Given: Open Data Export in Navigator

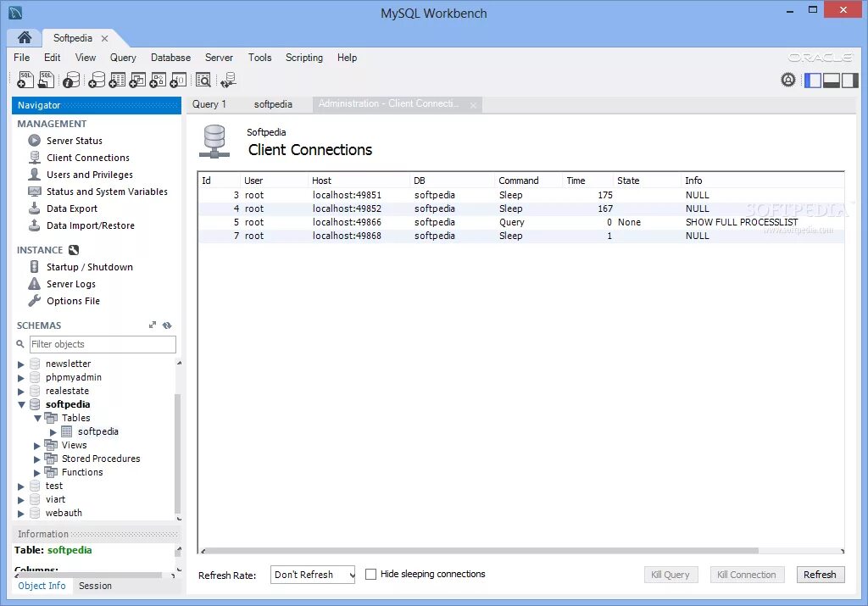Looking at the screenshot, I should [x=72, y=208].
